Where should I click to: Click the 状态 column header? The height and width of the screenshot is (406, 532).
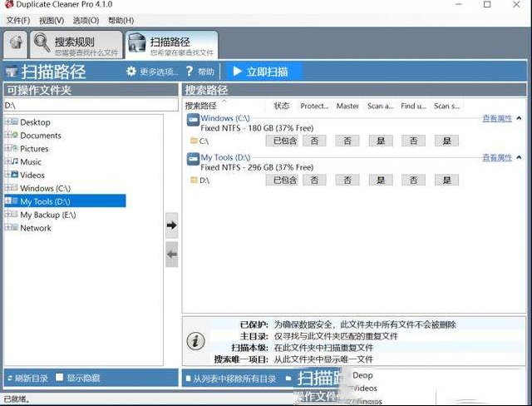(281, 106)
